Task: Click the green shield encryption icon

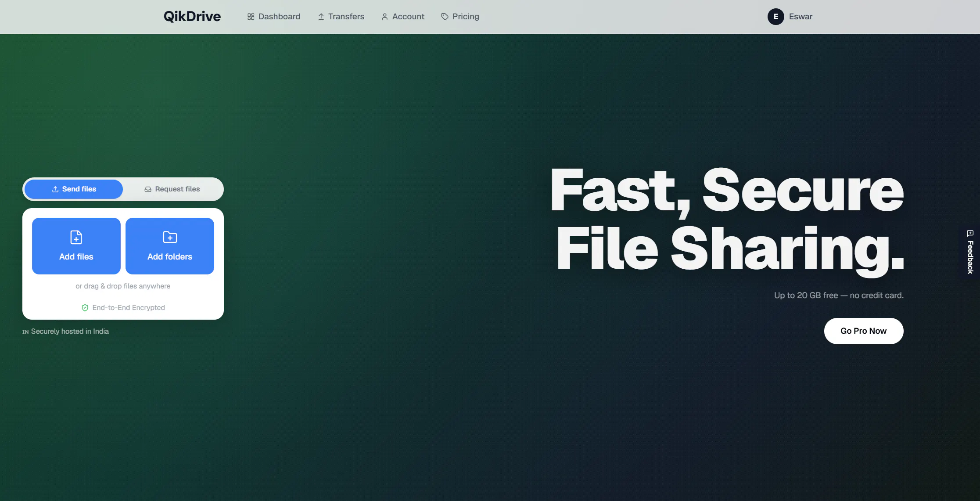Action: coord(85,308)
